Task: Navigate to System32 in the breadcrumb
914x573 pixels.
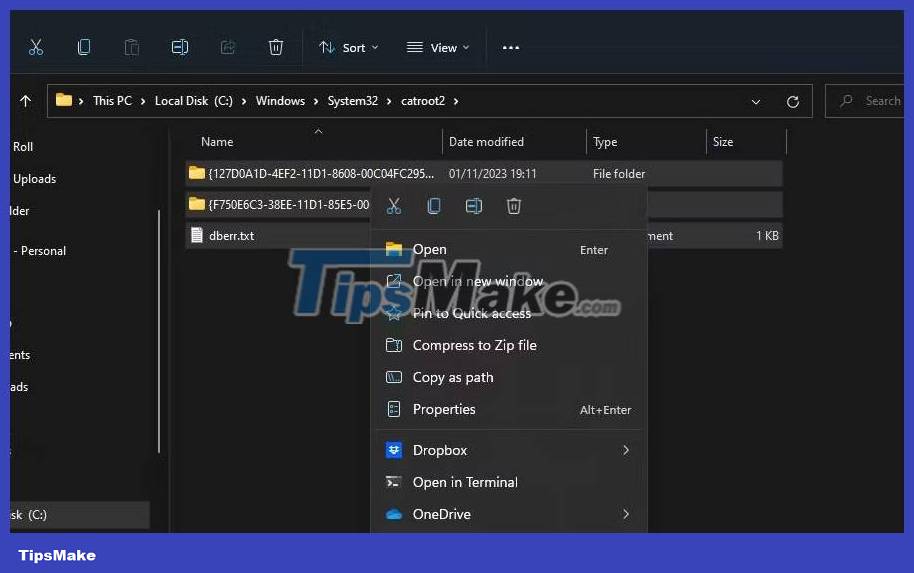Action: pos(353,101)
